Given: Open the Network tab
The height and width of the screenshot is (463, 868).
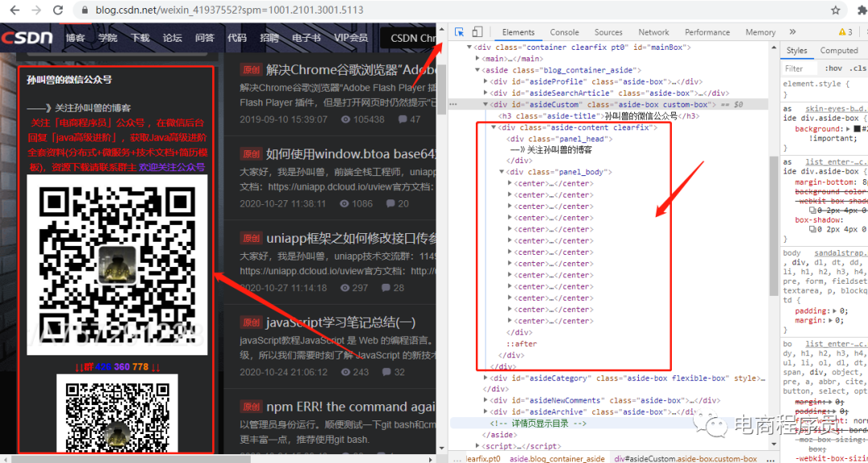Looking at the screenshot, I should [x=653, y=32].
